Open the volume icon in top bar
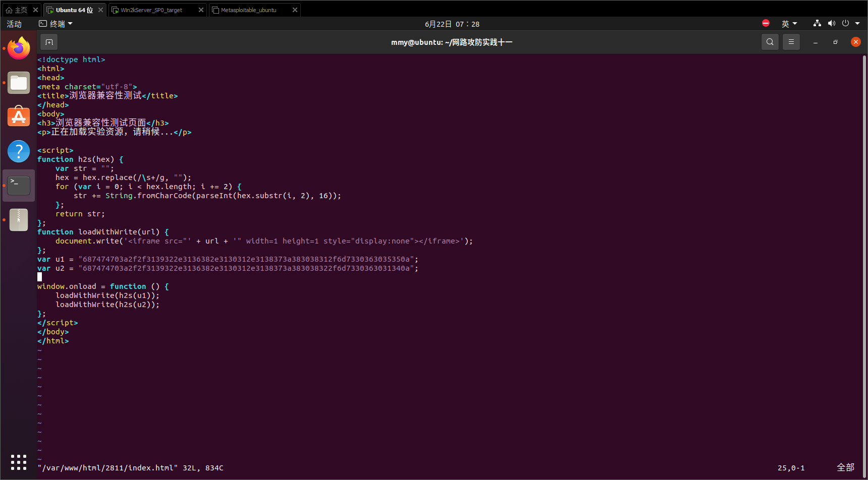 tap(832, 23)
